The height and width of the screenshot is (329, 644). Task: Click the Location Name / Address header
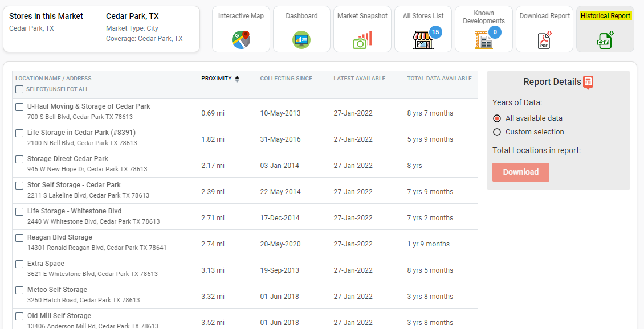pos(54,79)
